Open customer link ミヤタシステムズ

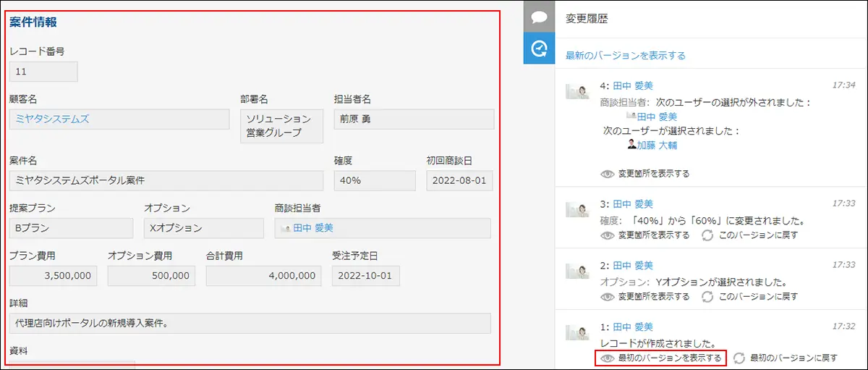tap(52, 119)
